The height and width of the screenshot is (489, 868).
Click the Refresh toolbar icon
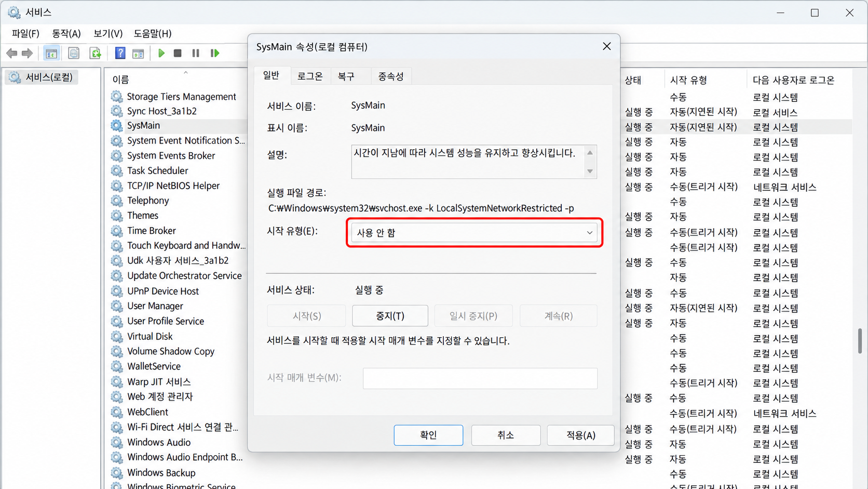96,53
